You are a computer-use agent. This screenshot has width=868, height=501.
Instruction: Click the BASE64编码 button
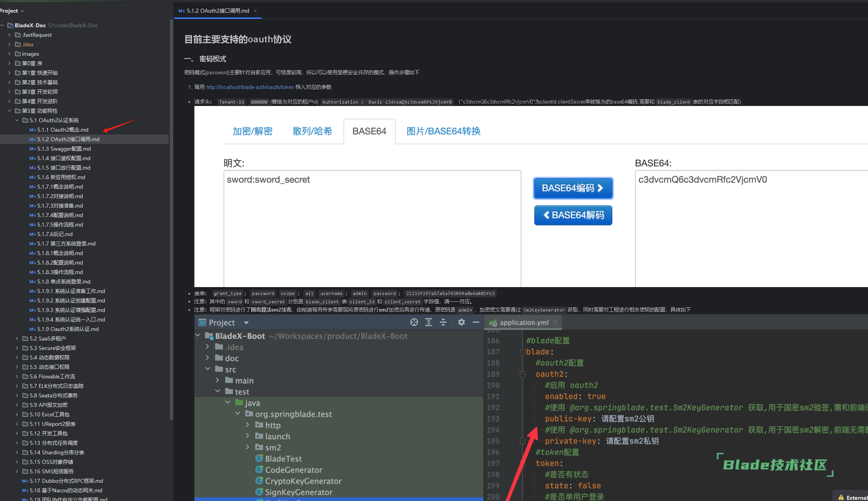(573, 188)
